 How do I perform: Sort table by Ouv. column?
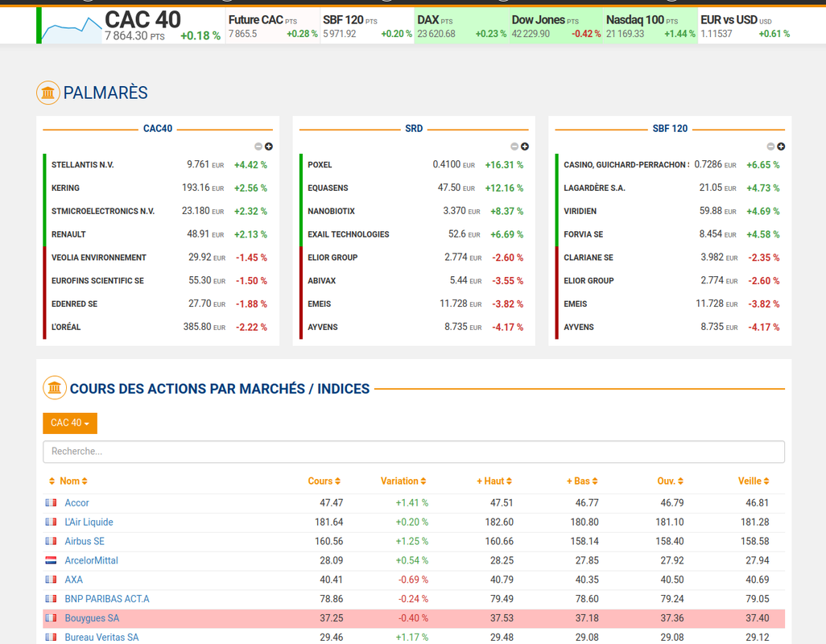pyautogui.click(x=670, y=481)
